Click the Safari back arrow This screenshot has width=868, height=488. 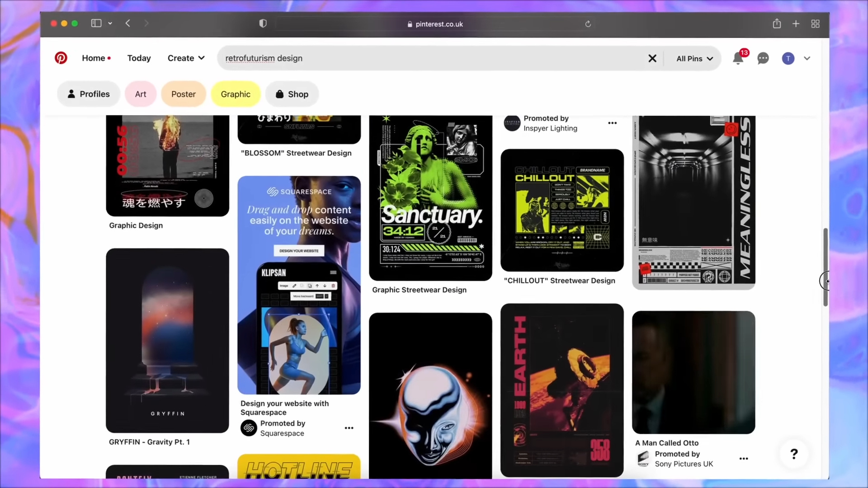(128, 23)
